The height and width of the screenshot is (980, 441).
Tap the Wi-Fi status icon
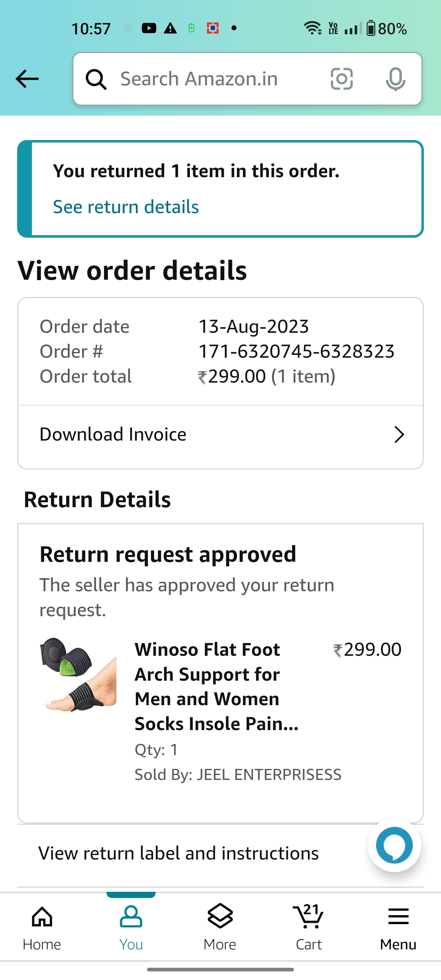click(x=312, y=28)
